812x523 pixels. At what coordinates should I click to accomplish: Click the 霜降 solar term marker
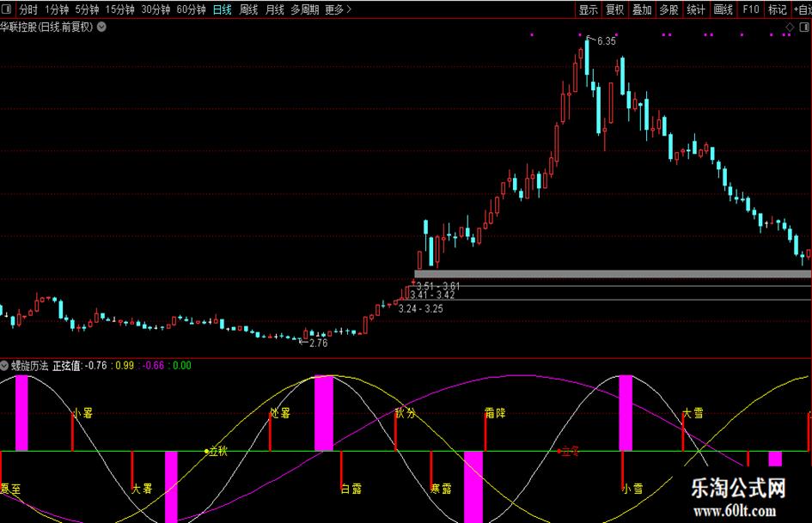[495, 413]
